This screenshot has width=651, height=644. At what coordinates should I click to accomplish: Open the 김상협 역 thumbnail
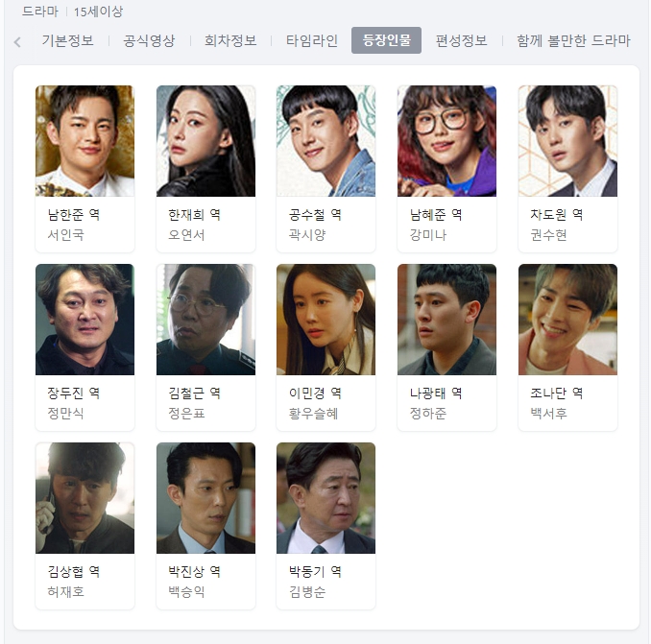84,498
